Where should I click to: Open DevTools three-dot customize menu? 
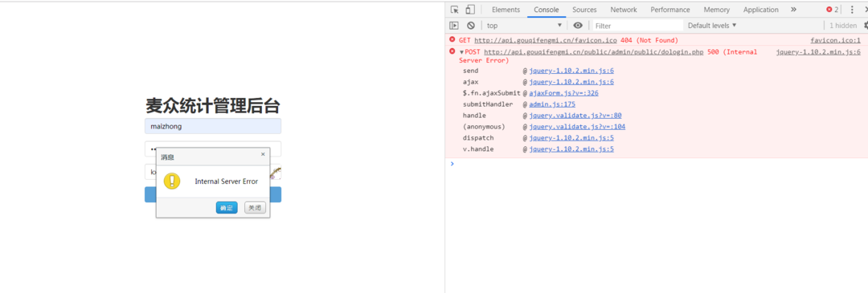point(852,10)
